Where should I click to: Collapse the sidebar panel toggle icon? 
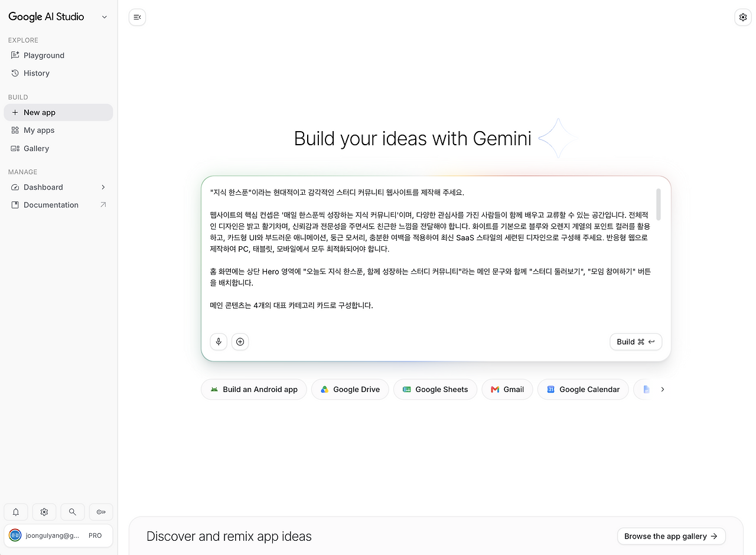[137, 17]
